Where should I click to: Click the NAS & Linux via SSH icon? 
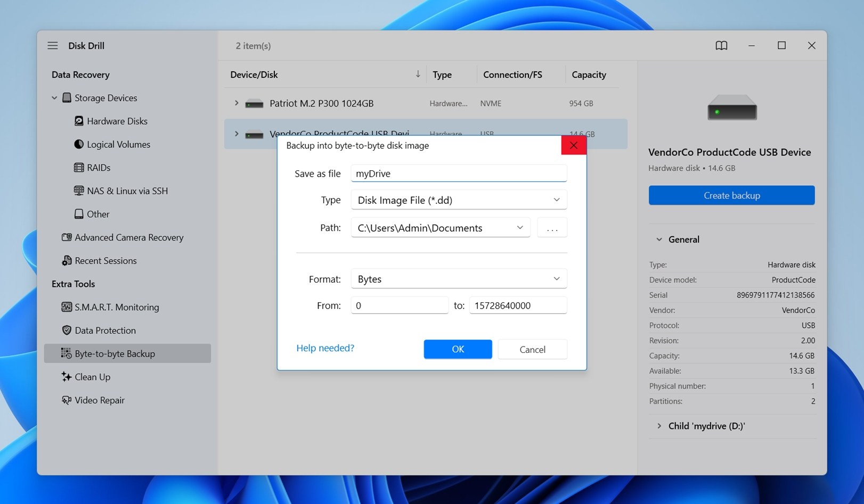click(79, 191)
